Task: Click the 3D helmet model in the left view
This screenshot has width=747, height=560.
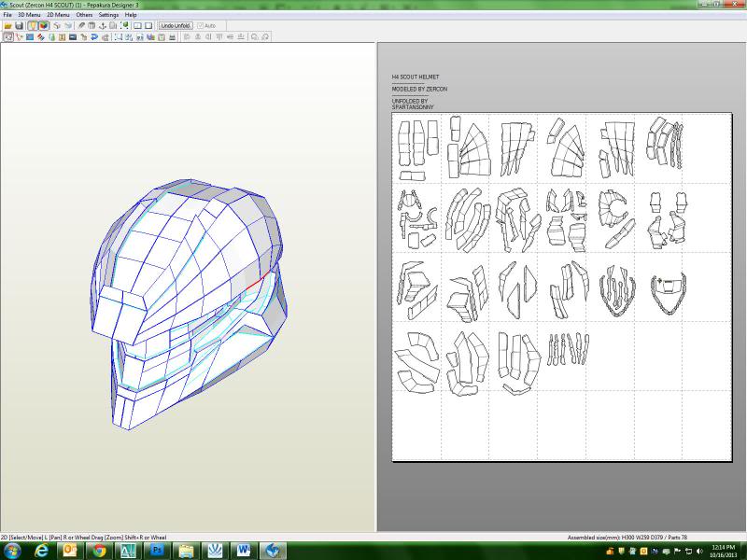Action: 190,304
